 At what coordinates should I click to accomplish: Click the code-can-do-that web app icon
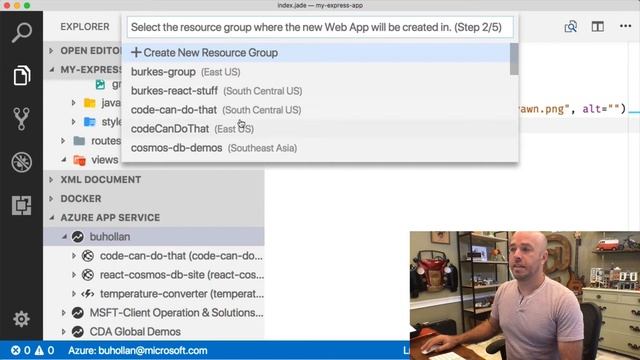click(x=88, y=256)
